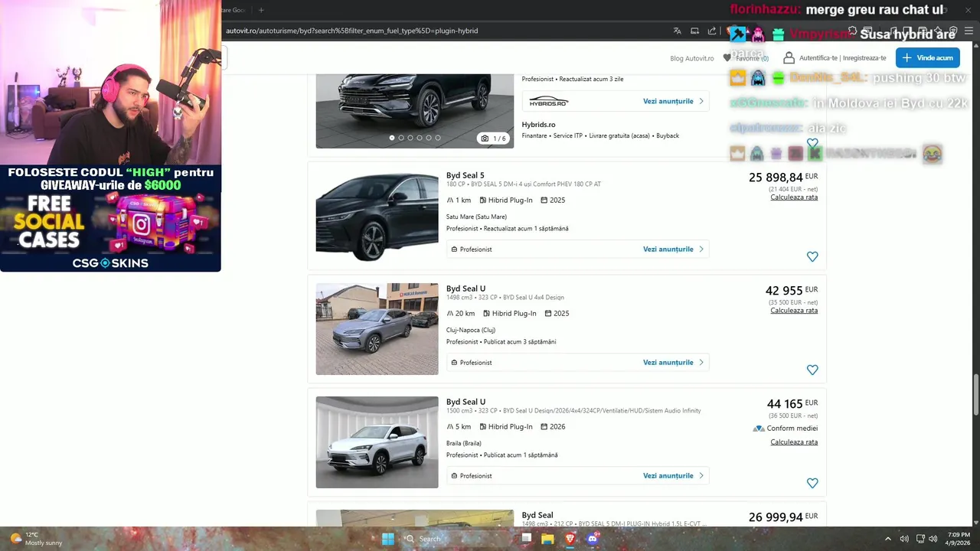Open the black Byd Seal 5 thumbnail
Screen dimensions: 980x551
tap(377, 216)
